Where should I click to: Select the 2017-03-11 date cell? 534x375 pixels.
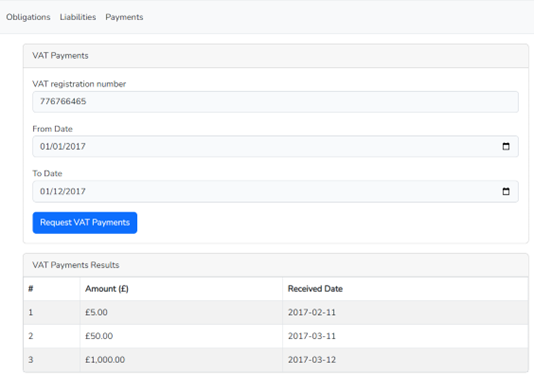(x=405, y=336)
